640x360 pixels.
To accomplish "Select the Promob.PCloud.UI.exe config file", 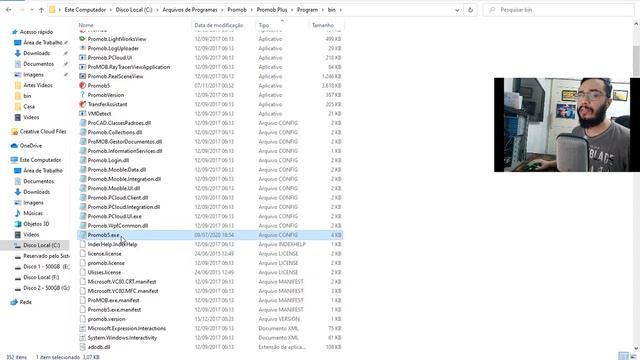I will click(210, 216).
